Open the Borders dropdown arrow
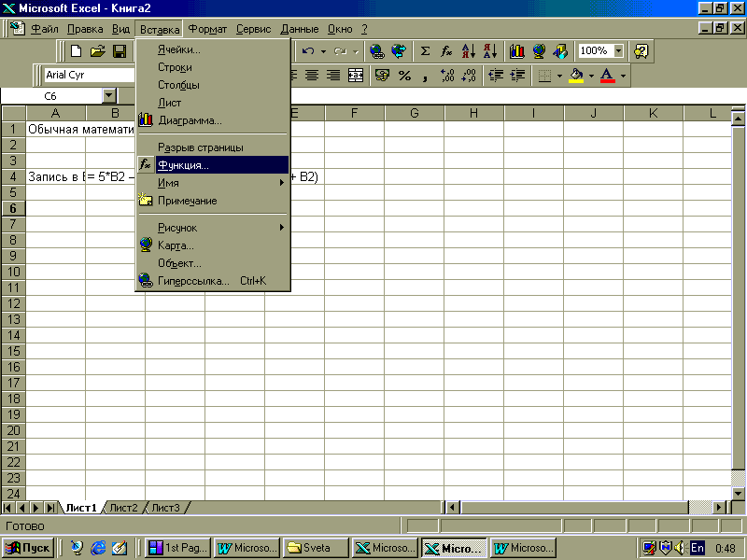747x560 pixels. [x=559, y=76]
